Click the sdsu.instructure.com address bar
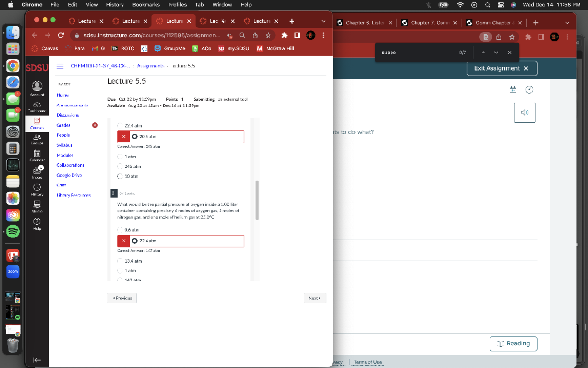Screen dimensions: 588x368 [152, 35]
